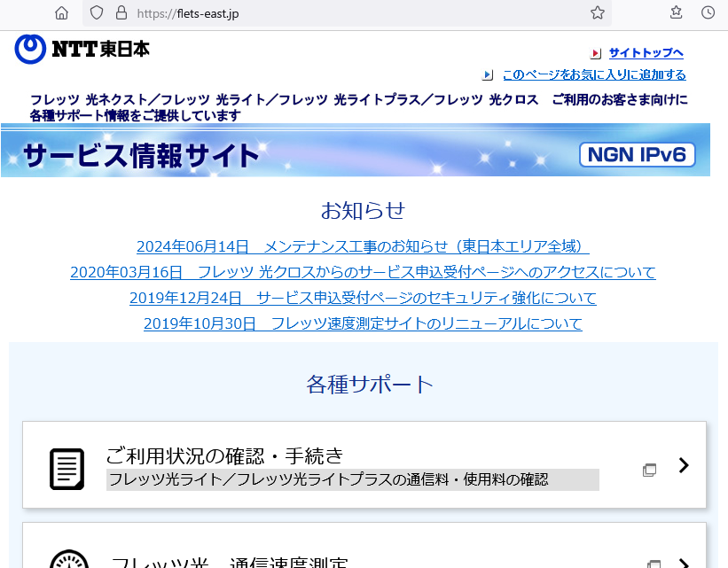Click the NGN IPv6 badge
Screen dimensions: 728x568
point(637,154)
